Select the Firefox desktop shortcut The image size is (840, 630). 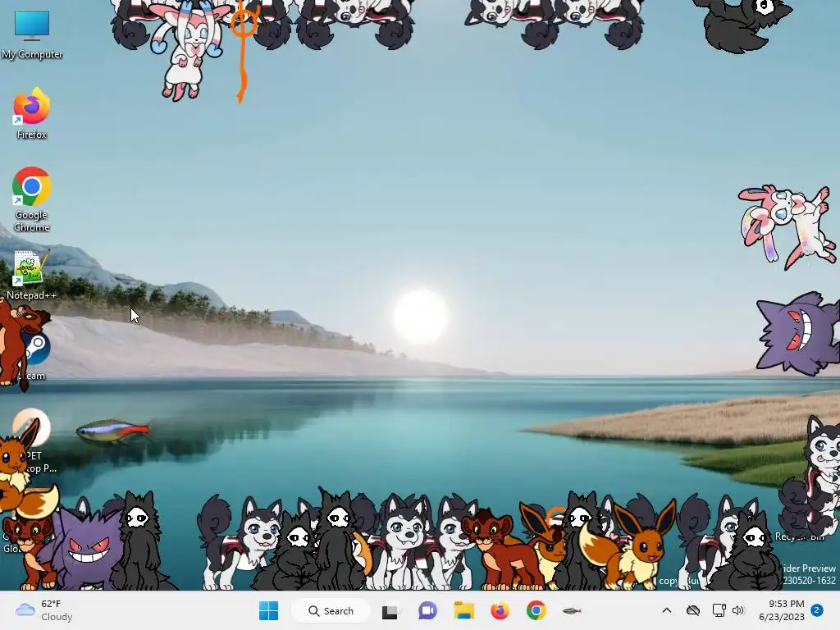[x=32, y=113]
